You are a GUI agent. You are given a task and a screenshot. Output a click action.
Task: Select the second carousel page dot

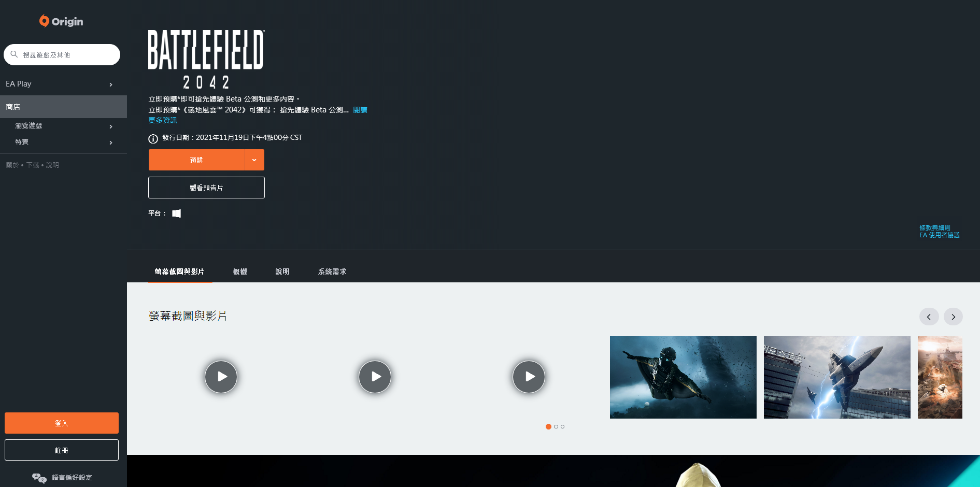pyautogui.click(x=556, y=427)
